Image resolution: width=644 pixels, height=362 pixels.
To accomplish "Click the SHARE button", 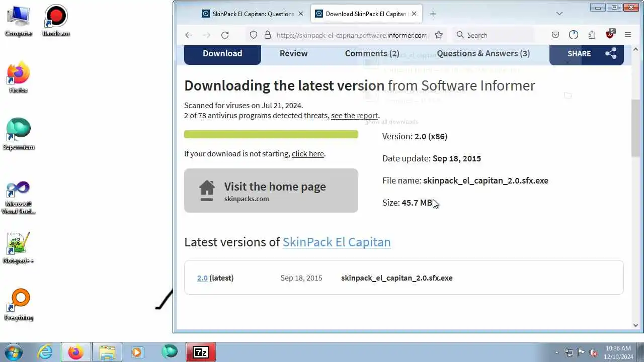I will click(587, 54).
